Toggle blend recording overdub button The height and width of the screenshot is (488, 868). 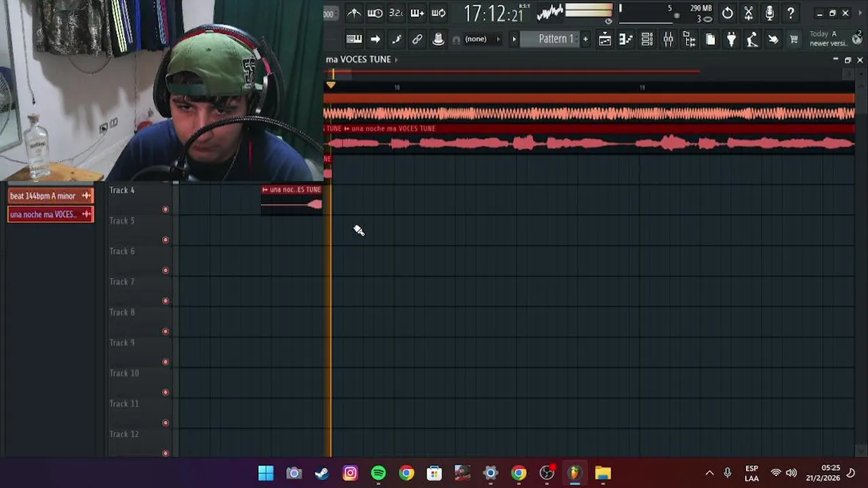[417, 13]
